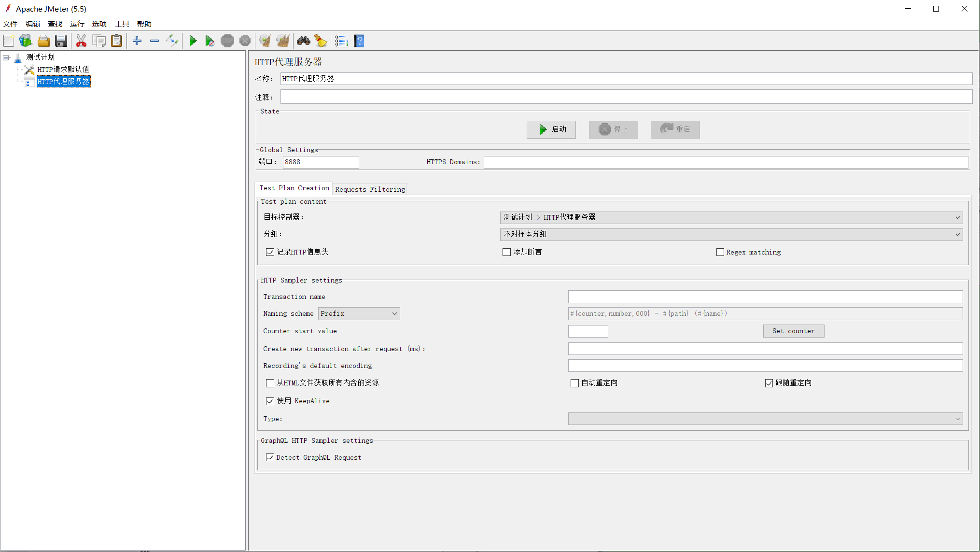Click the Cut scissors icon
980x552 pixels.
click(x=81, y=41)
